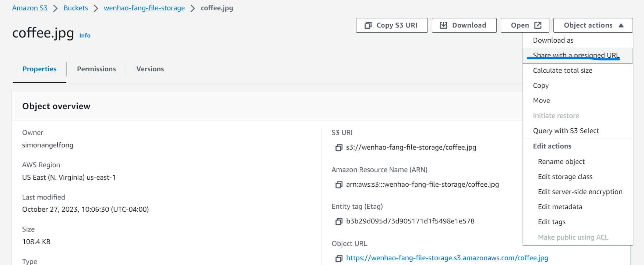
Task: Click the owner name simonangelfong
Action: click(x=48, y=145)
